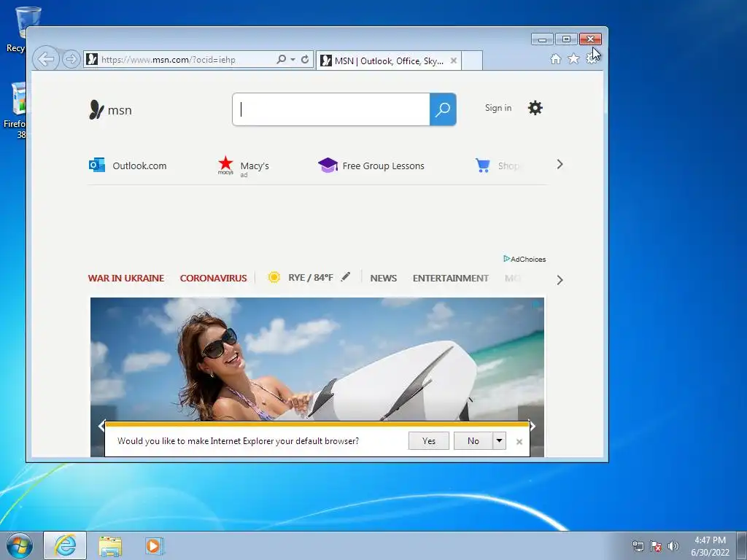Open the Outlook.com shortcut

coord(139,166)
